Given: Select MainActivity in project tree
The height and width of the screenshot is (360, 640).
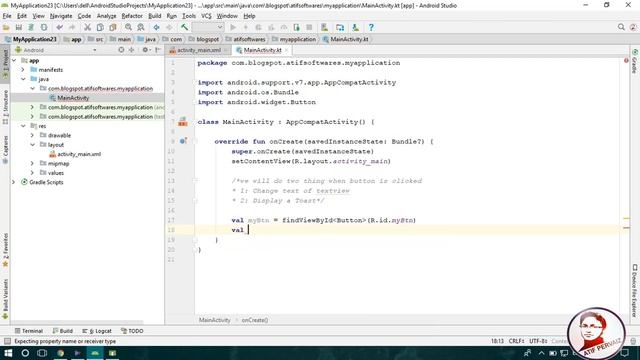Looking at the screenshot, I should [73, 98].
